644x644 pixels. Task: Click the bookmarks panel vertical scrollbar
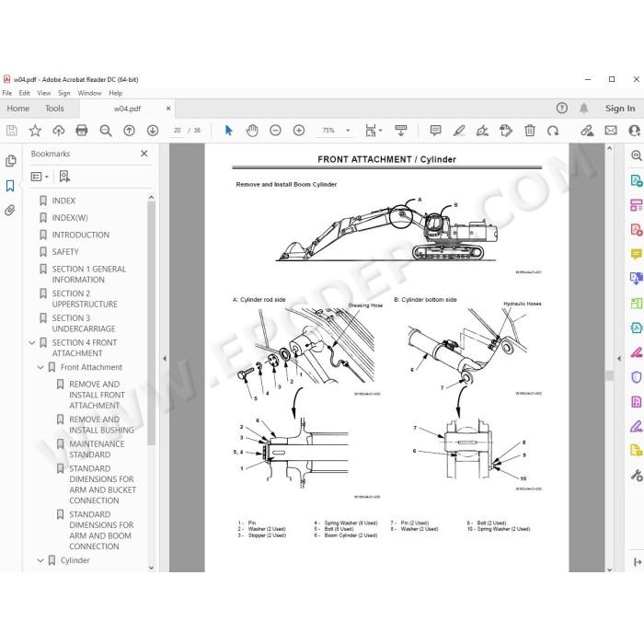coord(151,323)
